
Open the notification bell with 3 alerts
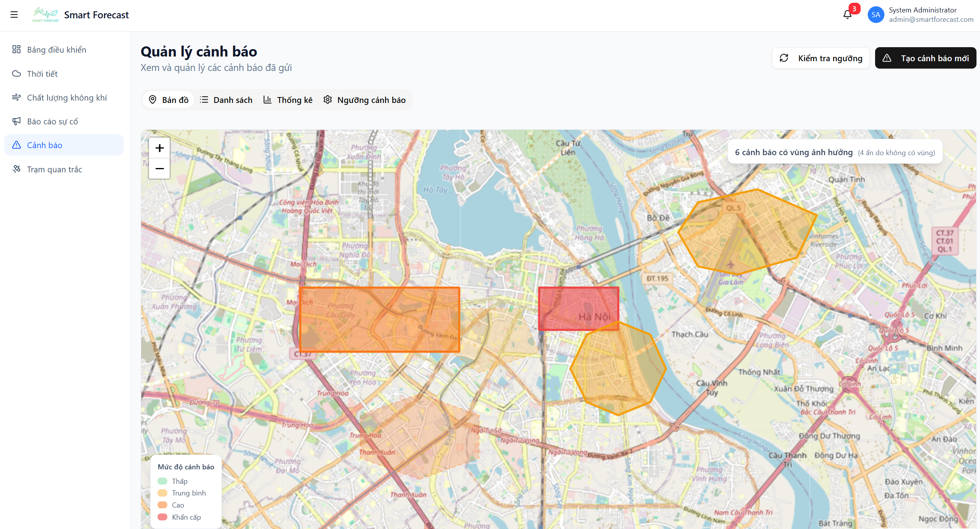click(x=847, y=14)
